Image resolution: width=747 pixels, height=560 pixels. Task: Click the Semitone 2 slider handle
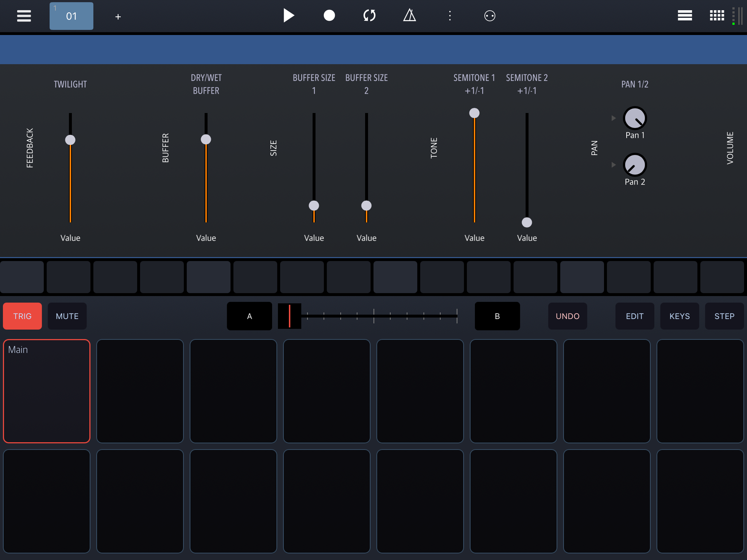(527, 222)
